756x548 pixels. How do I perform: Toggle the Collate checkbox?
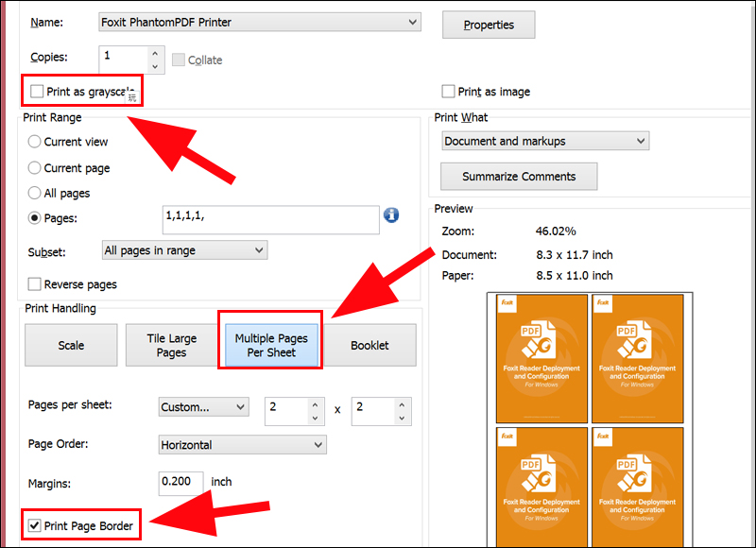coord(179,60)
